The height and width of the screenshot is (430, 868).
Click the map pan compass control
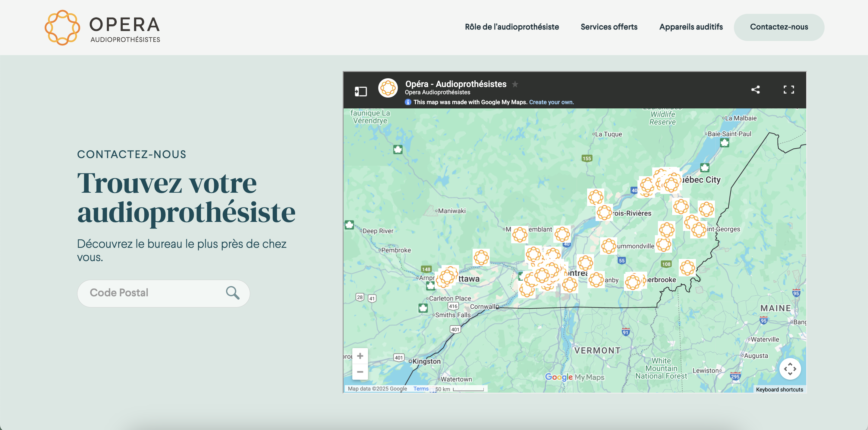[x=790, y=369]
